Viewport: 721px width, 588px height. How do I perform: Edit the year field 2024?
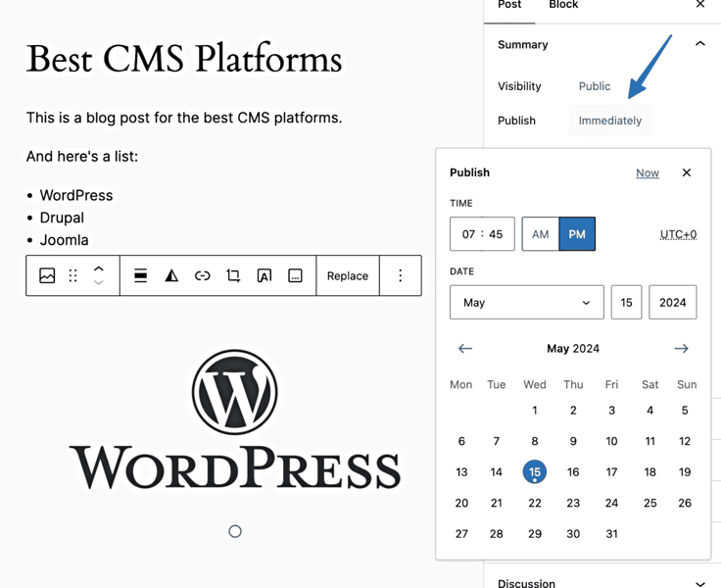coord(673,302)
